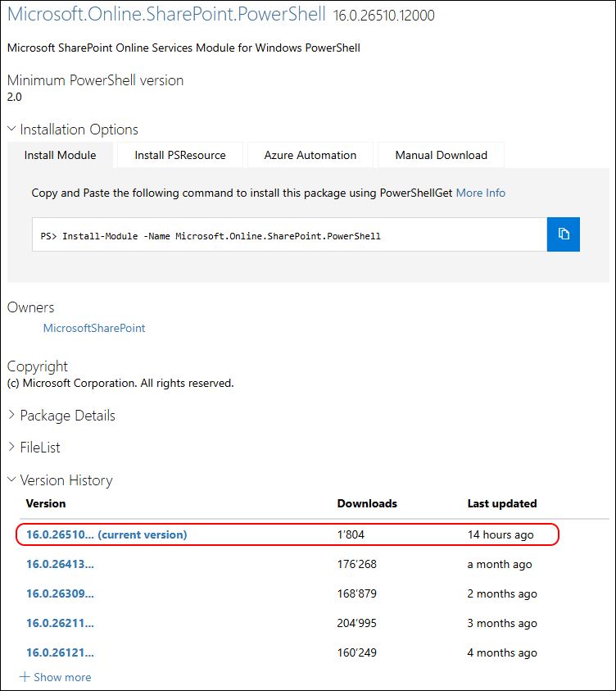Click the download count 204'995
616x691 pixels.
(356, 623)
